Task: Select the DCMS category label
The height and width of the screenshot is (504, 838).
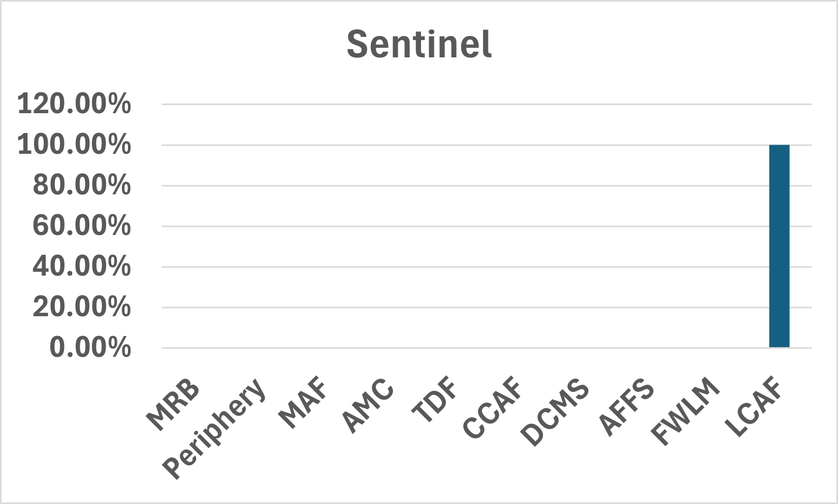Action: [x=555, y=413]
